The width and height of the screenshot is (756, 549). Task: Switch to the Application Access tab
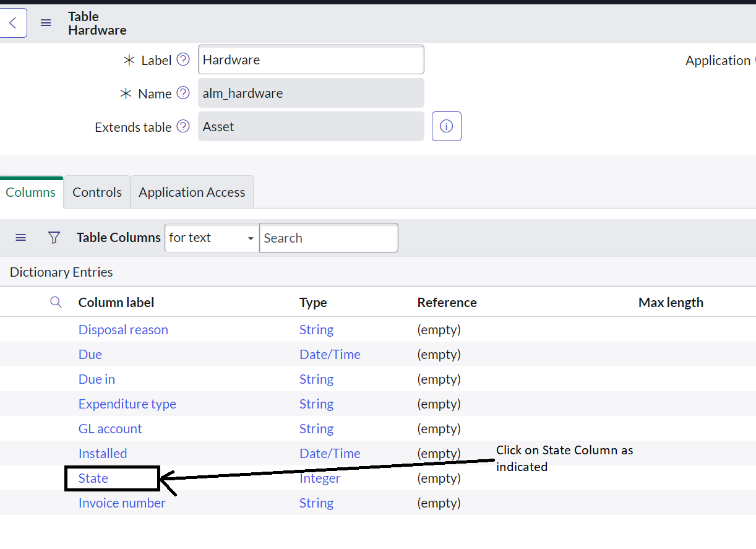point(192,192)
